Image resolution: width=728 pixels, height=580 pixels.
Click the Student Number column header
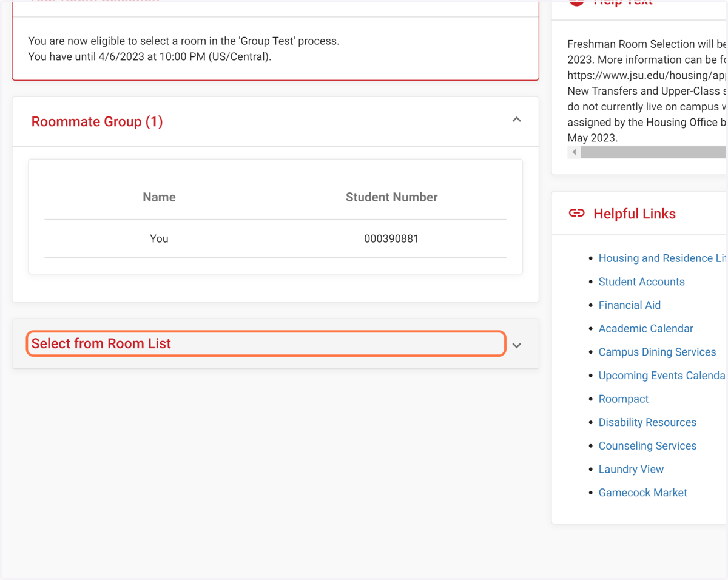click(x=391, y=197)
